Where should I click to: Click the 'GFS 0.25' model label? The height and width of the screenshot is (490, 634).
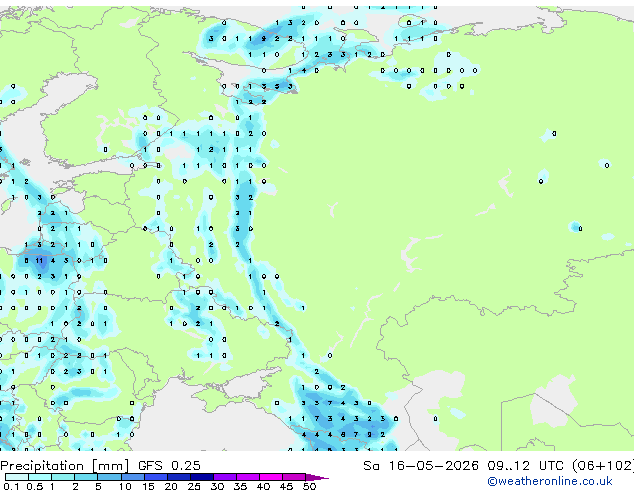tap(169, 466)
